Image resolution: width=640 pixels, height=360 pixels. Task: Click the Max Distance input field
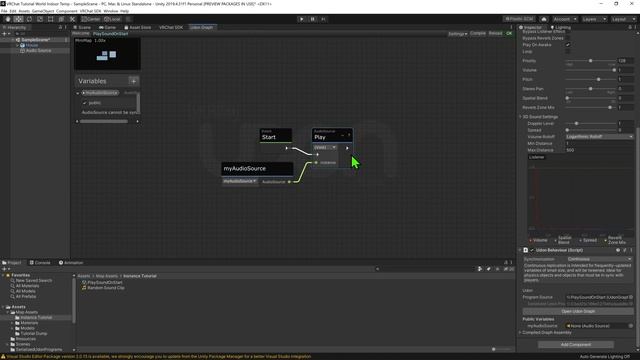pyautogui.click(x=599, y=150)
